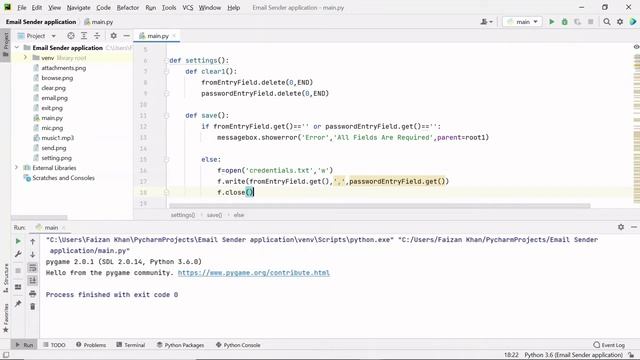Click the Run panel stop button

18,270
